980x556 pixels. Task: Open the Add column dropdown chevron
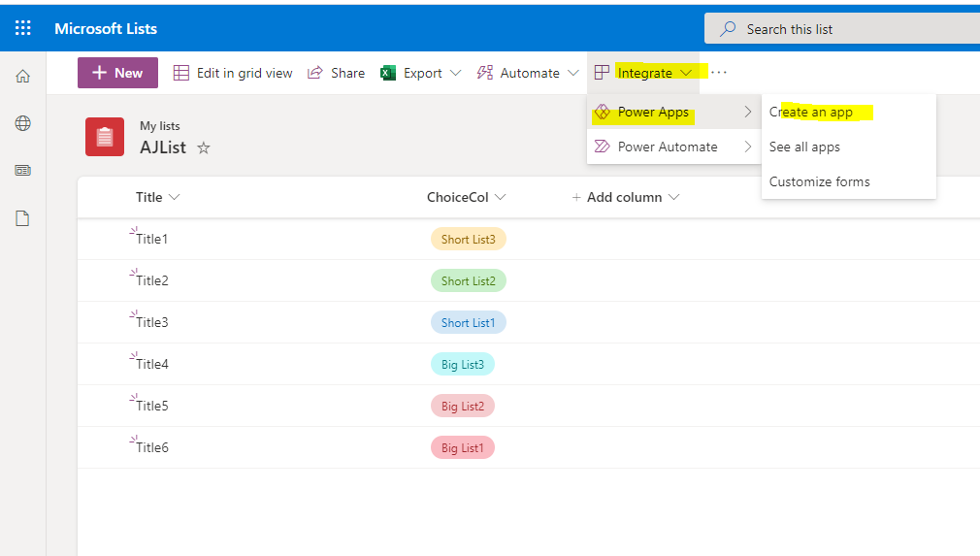[673, 197]
